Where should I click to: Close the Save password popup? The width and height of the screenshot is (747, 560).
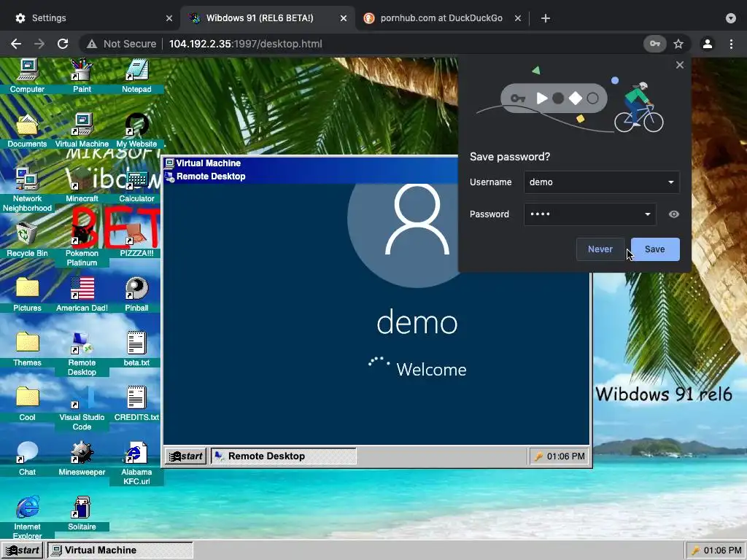(680, 65)
